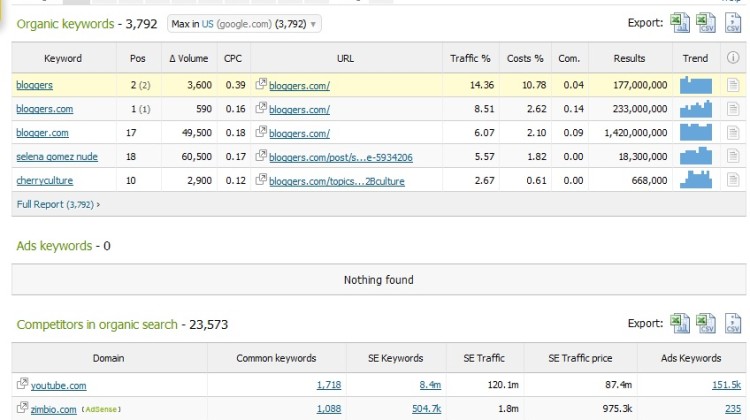Select the 14.36 traffic percent value

(482, 85)
